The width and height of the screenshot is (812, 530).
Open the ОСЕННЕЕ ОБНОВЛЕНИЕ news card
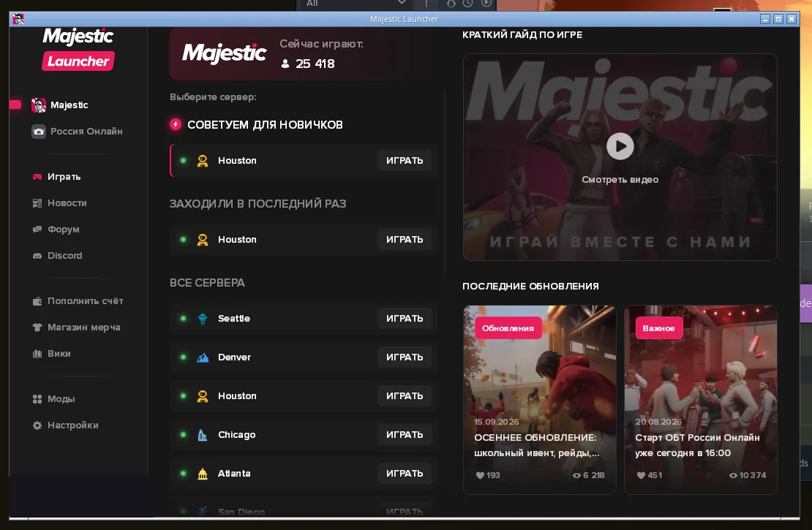(x=540, y=400)
